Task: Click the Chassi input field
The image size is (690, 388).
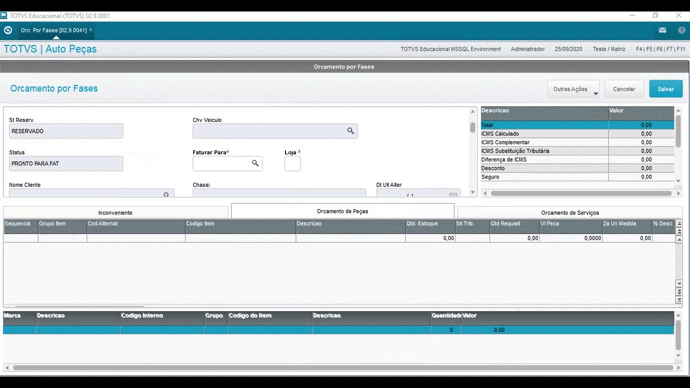Action: click(279, 193)
